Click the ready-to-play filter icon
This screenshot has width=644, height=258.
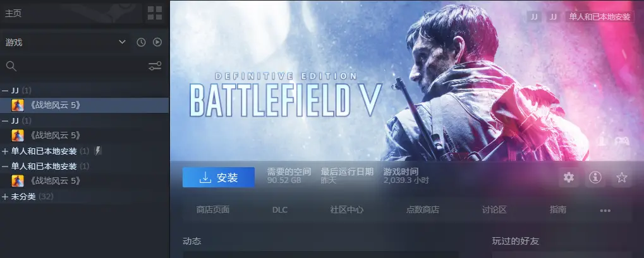point(157,42)
